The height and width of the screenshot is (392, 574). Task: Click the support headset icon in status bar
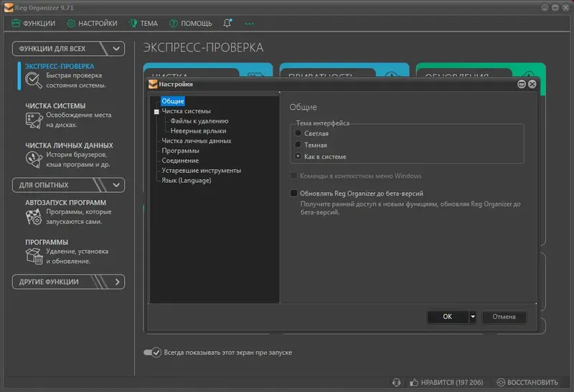point(396,383)
